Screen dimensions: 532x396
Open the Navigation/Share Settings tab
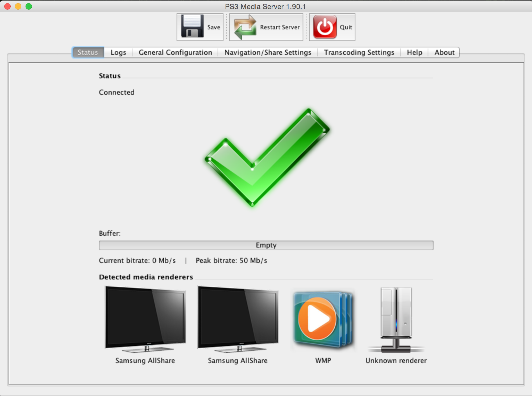coord(268,52)
